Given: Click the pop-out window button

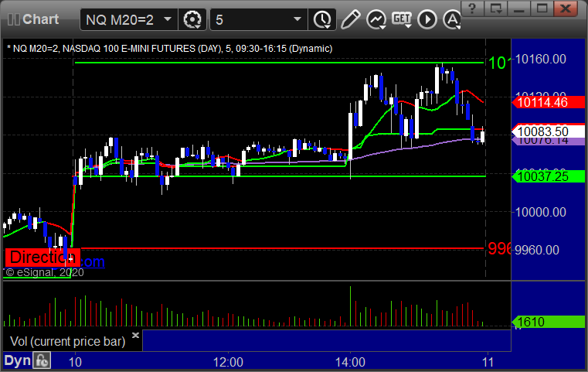Looking at the screenshot, I should point(495,9).
